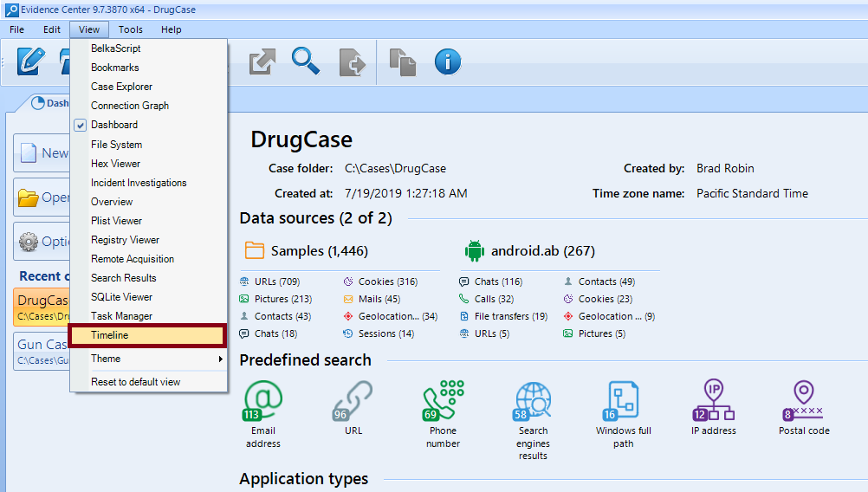Open the magnifier search toolbar icon
This screenshot has height=492, width=868.
[x=306, y=61]
